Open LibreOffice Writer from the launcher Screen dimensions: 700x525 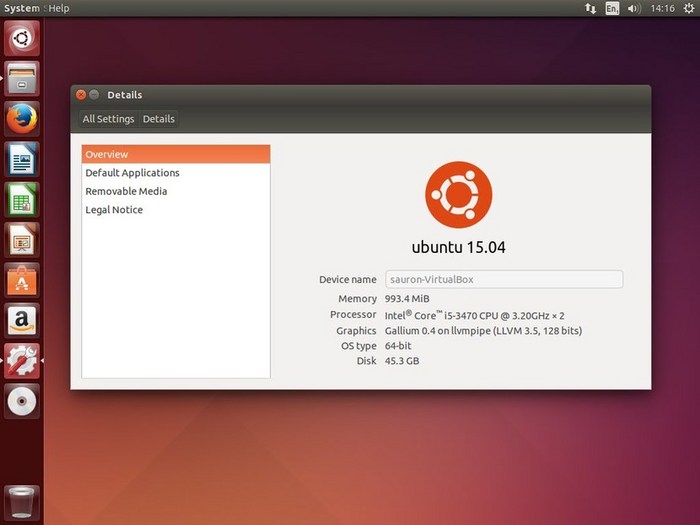coord(21,159)
